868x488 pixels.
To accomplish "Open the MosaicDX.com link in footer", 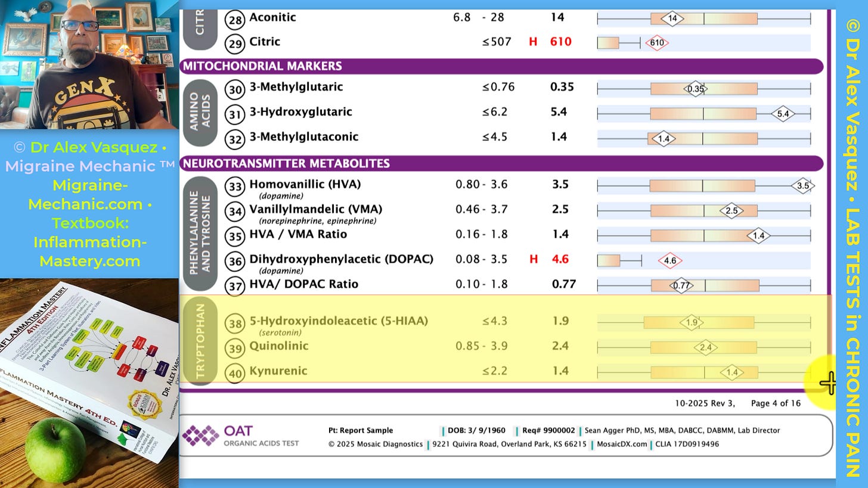I will 621,444.
